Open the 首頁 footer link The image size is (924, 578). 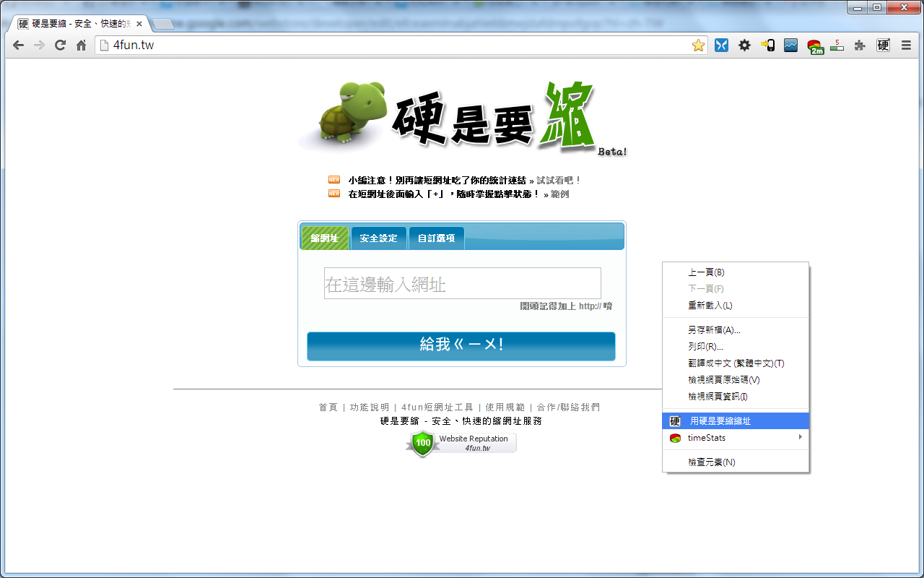(328, 407)
